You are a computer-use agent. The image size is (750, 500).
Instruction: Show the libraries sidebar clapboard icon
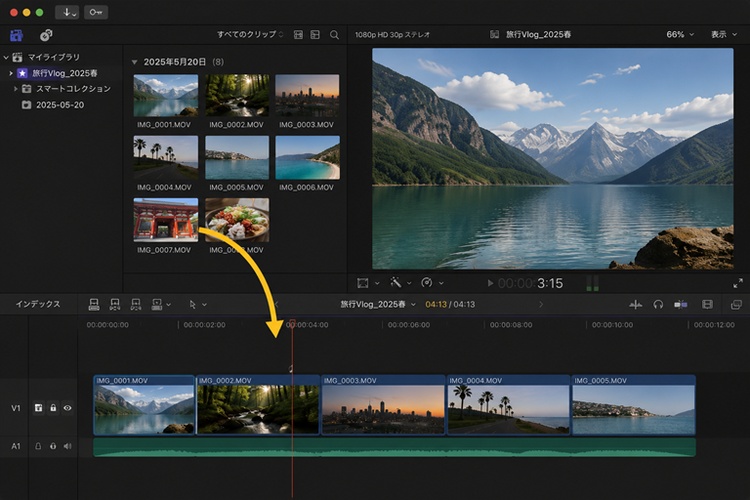(16, 35)
